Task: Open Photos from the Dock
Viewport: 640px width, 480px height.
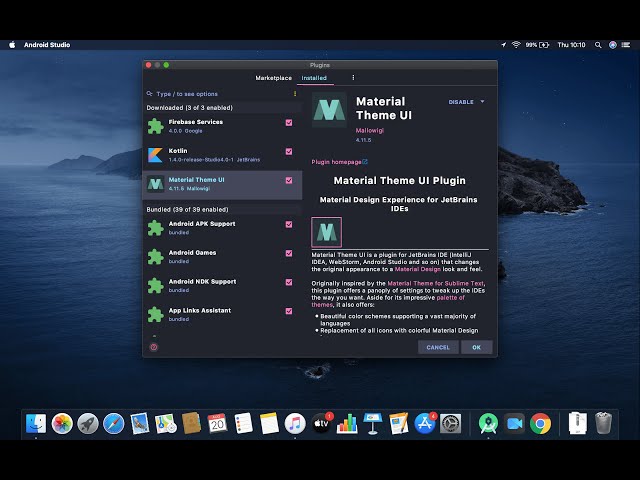Action: [62, 423]
